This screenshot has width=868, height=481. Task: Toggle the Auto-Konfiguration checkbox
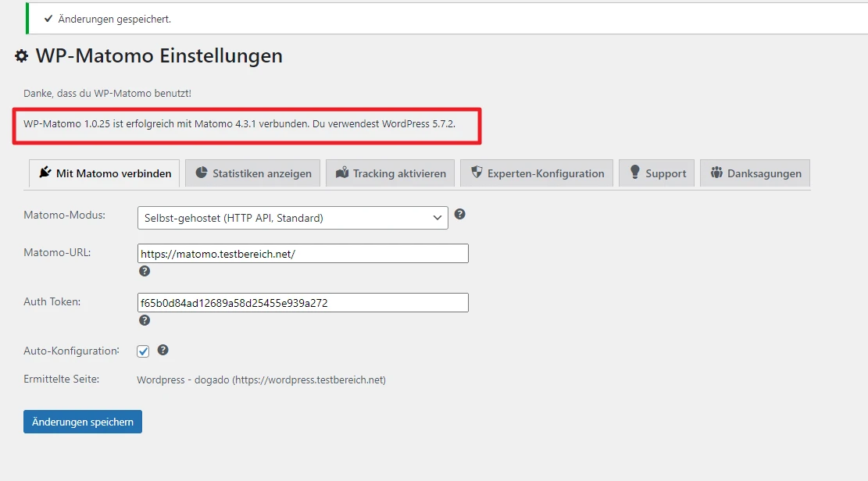(x=143, y=351)
